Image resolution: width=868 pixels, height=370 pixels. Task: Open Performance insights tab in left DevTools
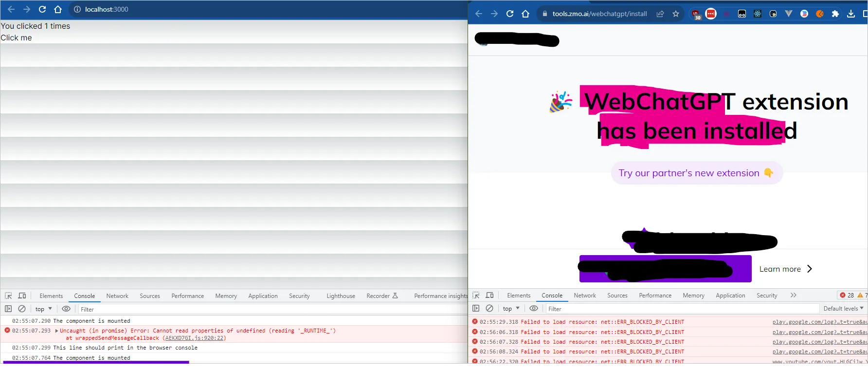click(x=441, y=296)
